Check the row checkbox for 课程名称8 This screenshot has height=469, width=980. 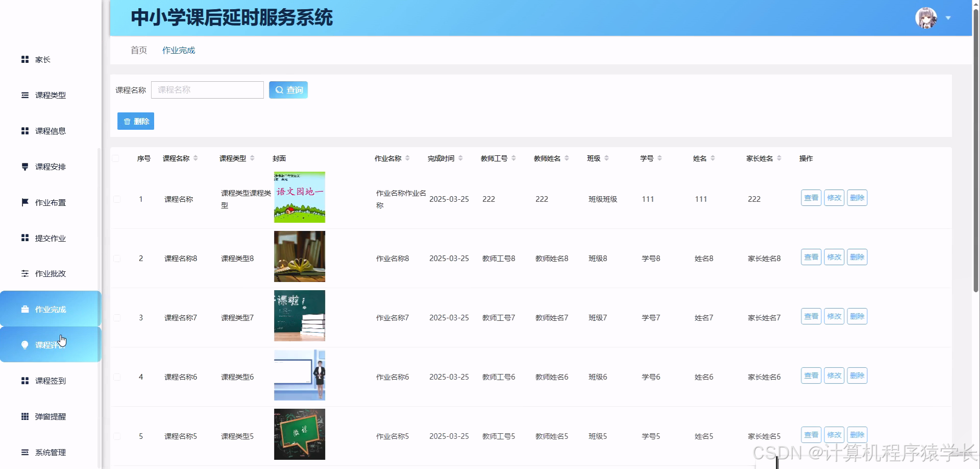116,258
